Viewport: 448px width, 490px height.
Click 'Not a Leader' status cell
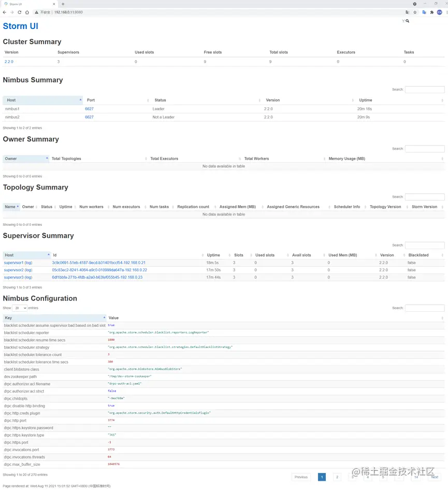click(163, 117)
